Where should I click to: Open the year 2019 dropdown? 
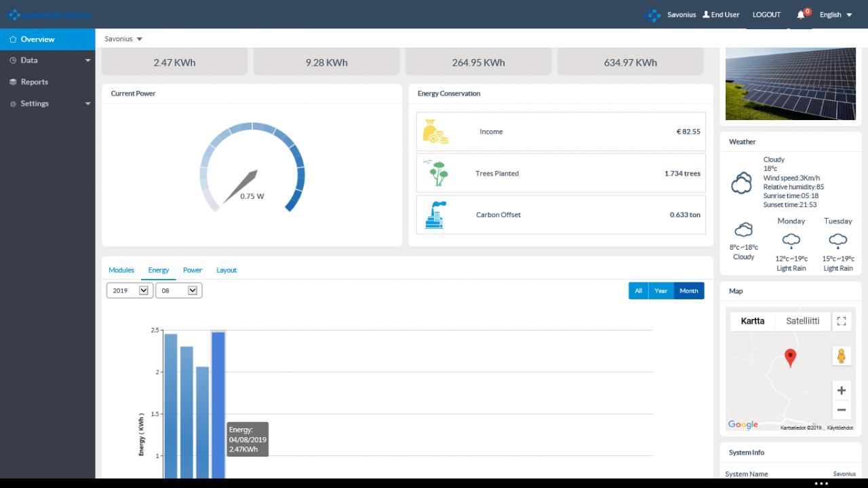[130, 290]
